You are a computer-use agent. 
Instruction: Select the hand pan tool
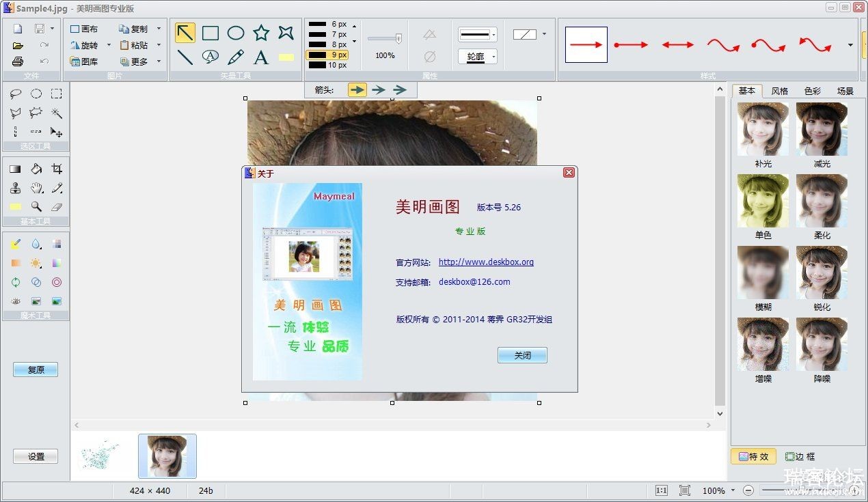36,188
